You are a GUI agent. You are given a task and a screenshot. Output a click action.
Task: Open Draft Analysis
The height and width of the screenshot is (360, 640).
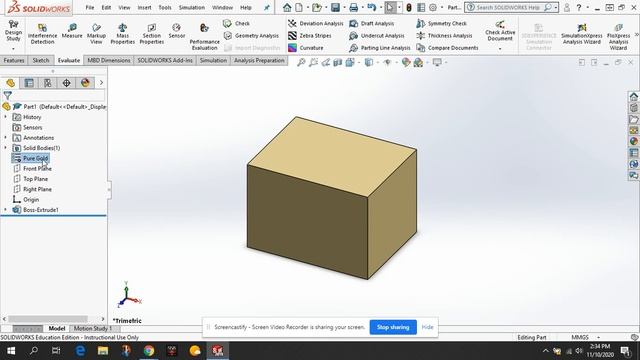click(371, 24)
